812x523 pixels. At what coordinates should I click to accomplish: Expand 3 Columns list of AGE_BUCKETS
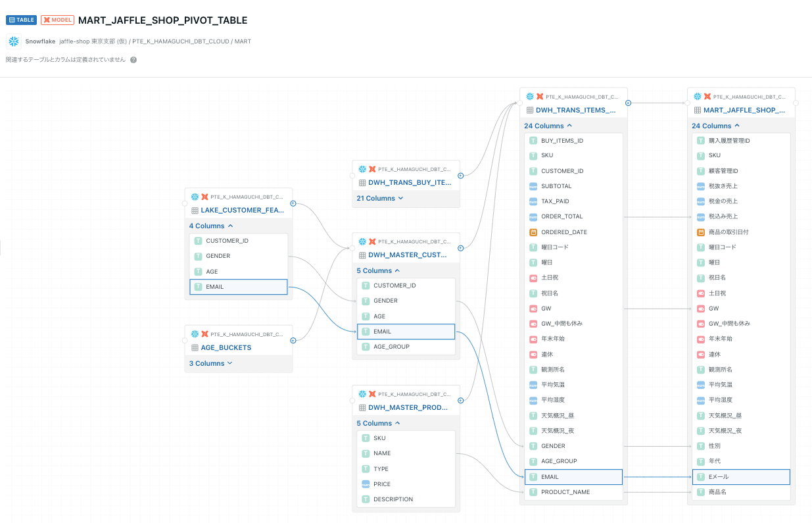pyautogui.click(x=211, y=363)
